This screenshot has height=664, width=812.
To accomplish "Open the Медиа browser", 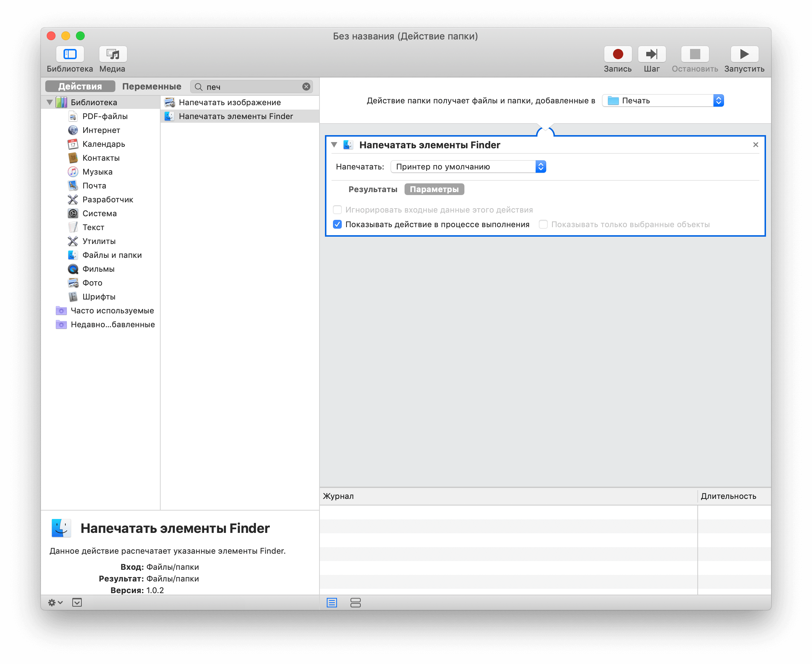I will click(113, 54).
